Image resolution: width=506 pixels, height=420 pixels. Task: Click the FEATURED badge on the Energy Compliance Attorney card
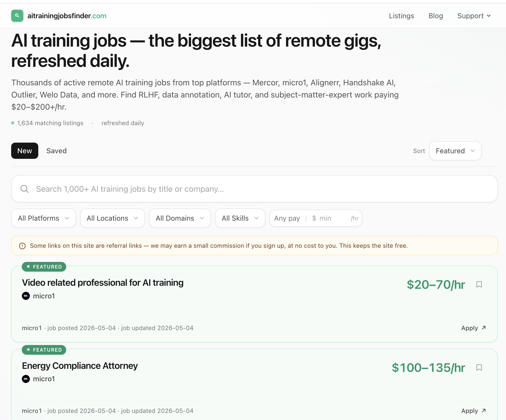[x=44, y=350]
